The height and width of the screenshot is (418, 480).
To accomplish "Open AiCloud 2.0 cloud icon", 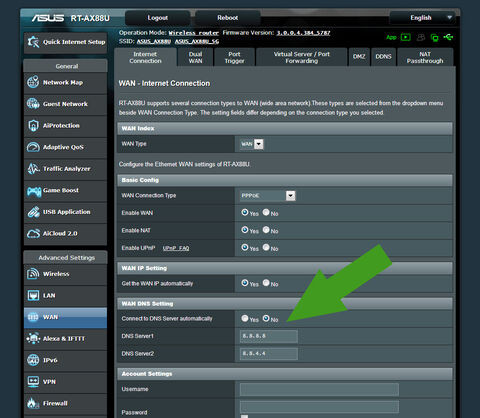I will [33, 234].
